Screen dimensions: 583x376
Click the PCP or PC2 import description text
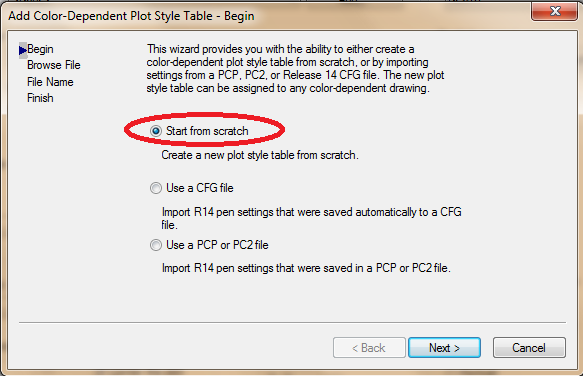[306, 268]
